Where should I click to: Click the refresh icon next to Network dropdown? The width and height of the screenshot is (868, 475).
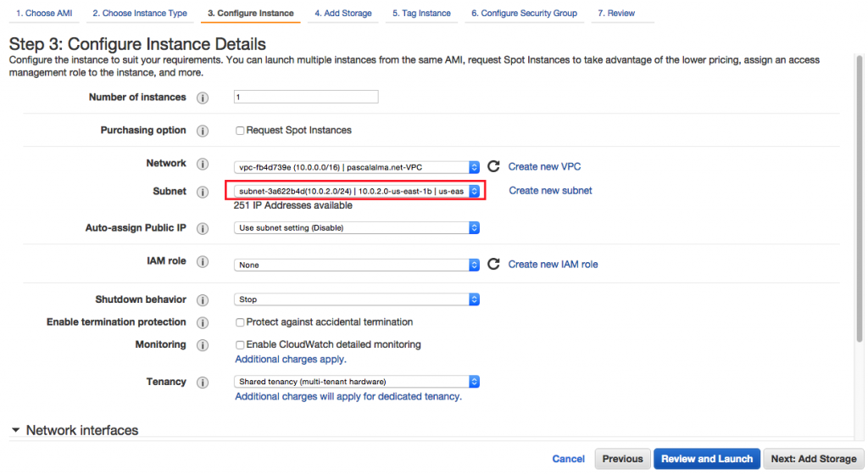[493, 167]
